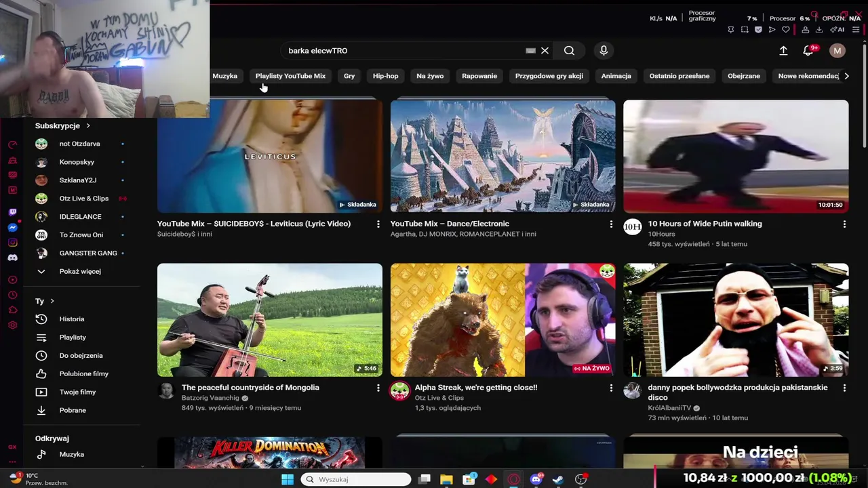868x488 pixels.
Task: Open the Windows Start button
Action: [288, 479]
